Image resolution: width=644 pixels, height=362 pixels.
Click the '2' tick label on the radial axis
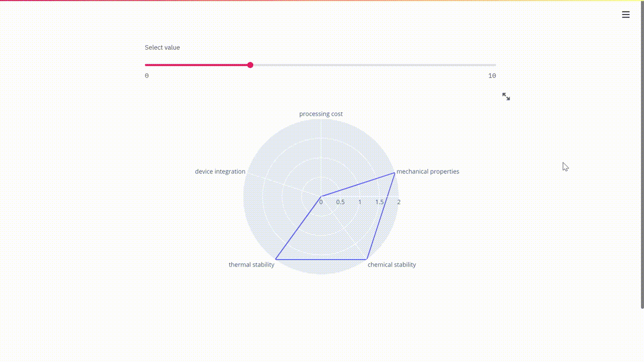(398, 202)
